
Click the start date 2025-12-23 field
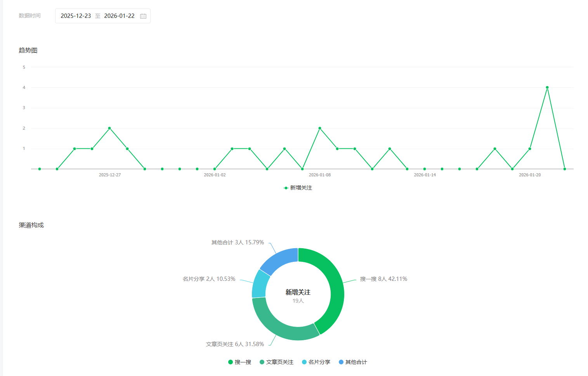pos(76,16)
